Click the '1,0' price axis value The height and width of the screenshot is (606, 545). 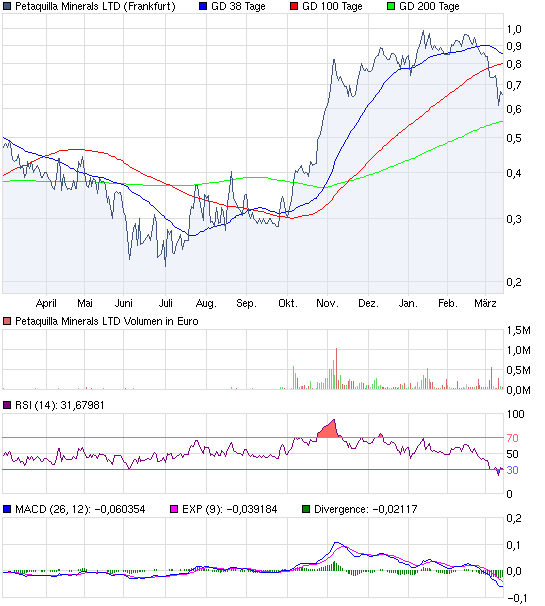click(514, 29)
